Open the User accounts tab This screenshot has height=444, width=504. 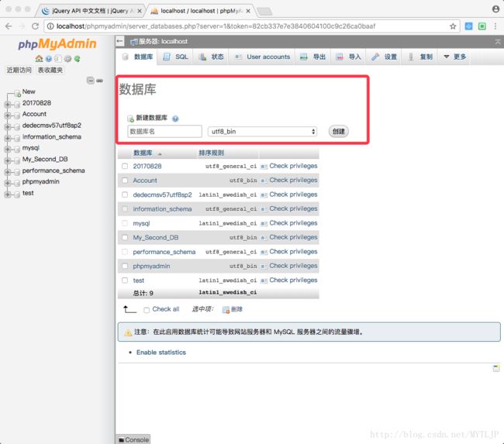(262, 57)
